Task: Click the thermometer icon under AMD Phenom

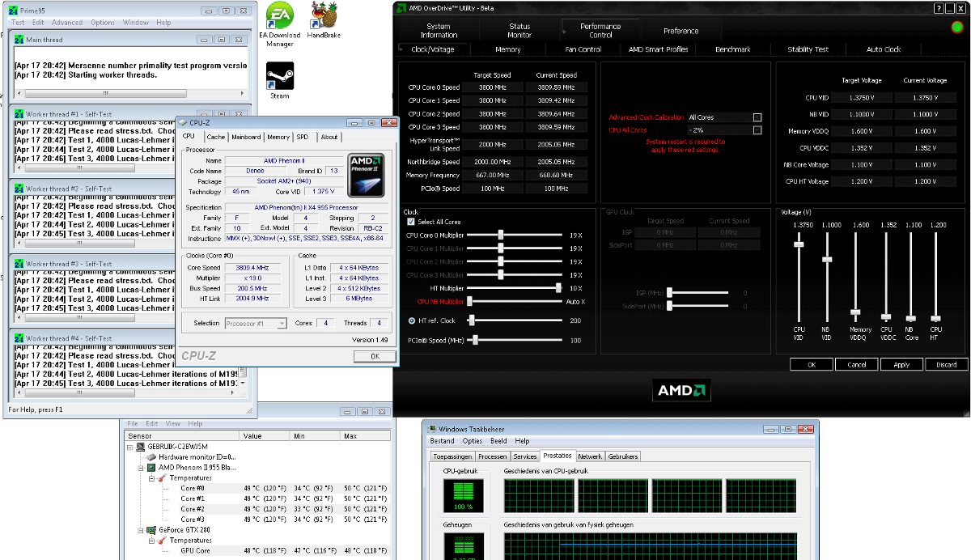Action: click(x=163, y=478)
